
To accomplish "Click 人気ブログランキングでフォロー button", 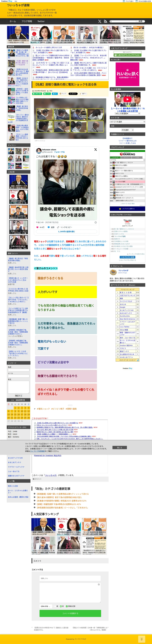I will pos(127,55).
